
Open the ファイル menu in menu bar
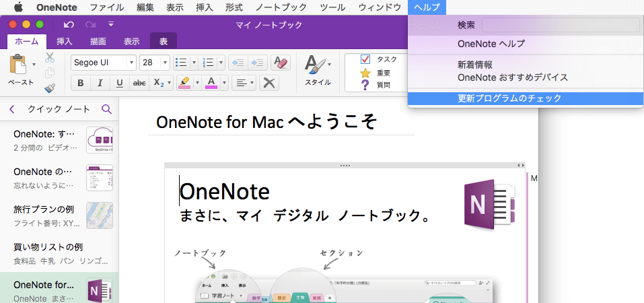click(x=107, y=7)
